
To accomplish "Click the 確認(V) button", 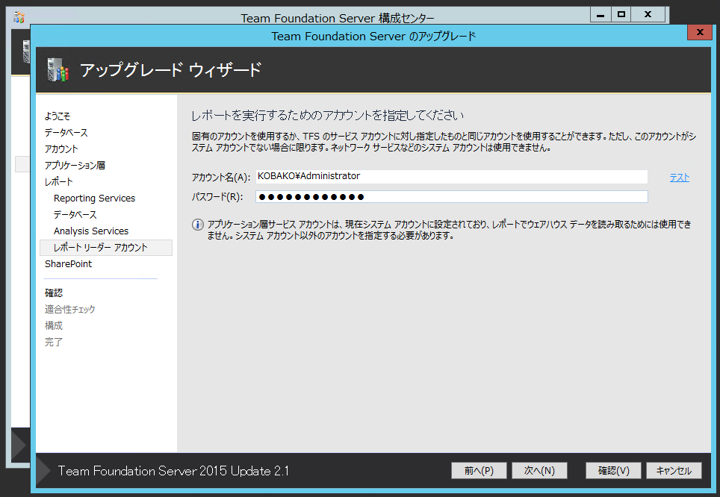I will pos(613,470).
